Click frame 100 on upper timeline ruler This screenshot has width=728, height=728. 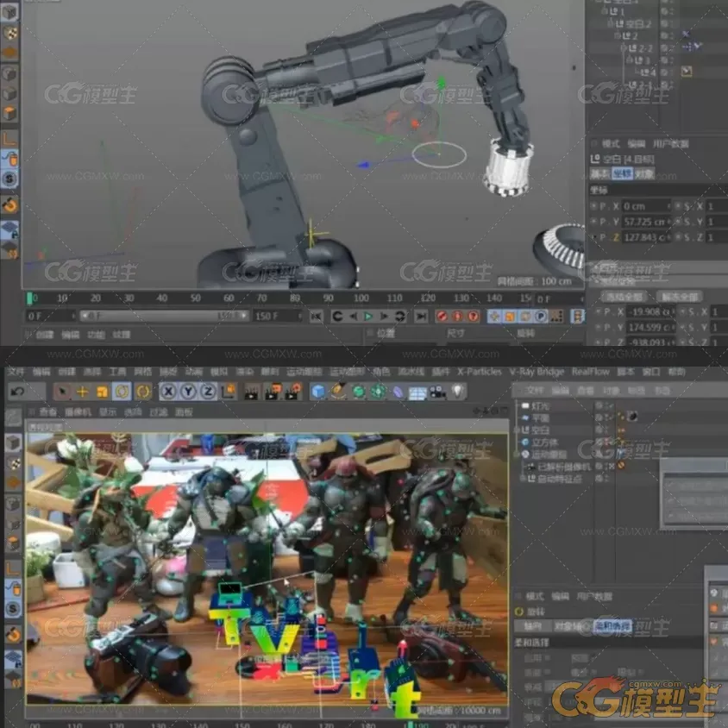(x=361, y=298)
